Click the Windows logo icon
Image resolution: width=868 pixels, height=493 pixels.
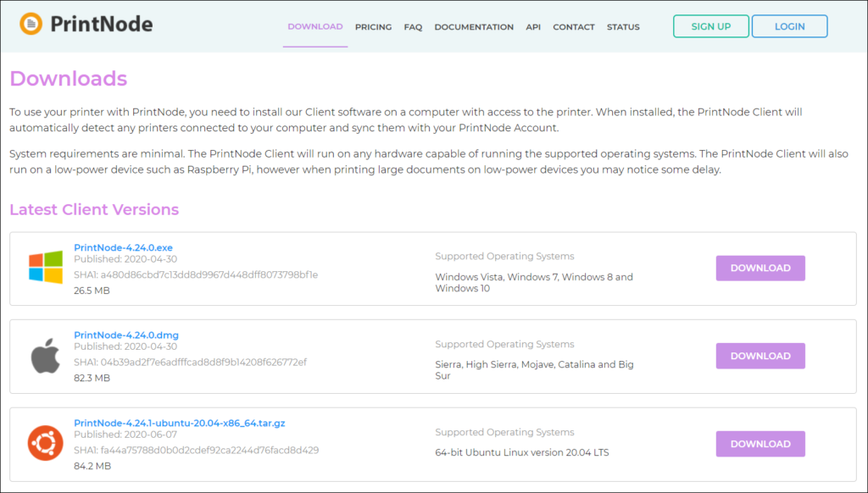46,267
